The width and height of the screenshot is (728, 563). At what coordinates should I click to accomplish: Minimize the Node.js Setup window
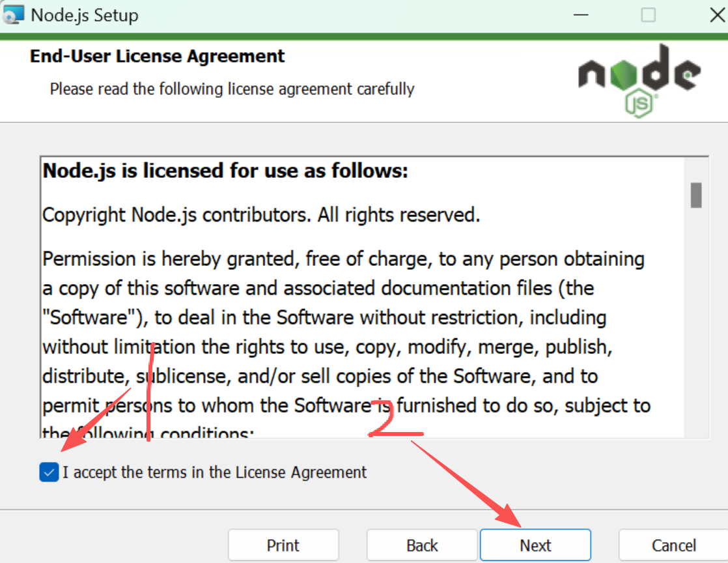(x=581, y=15)
